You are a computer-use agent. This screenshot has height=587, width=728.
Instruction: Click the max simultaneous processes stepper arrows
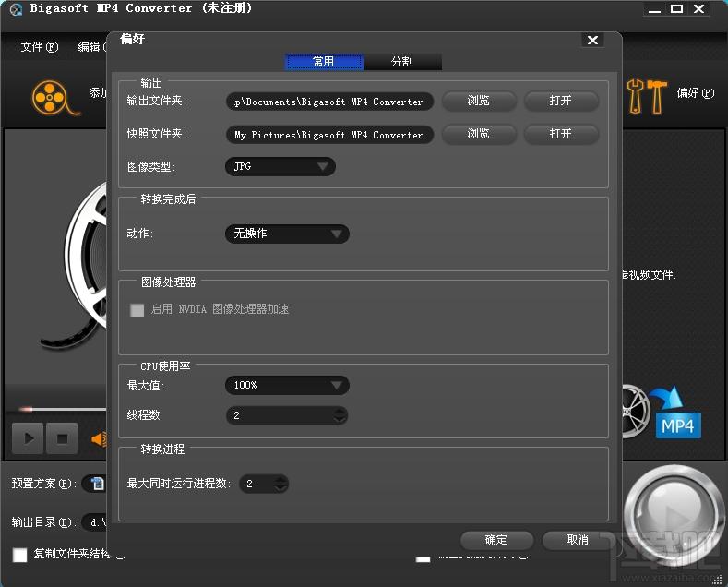pos(280,484)
